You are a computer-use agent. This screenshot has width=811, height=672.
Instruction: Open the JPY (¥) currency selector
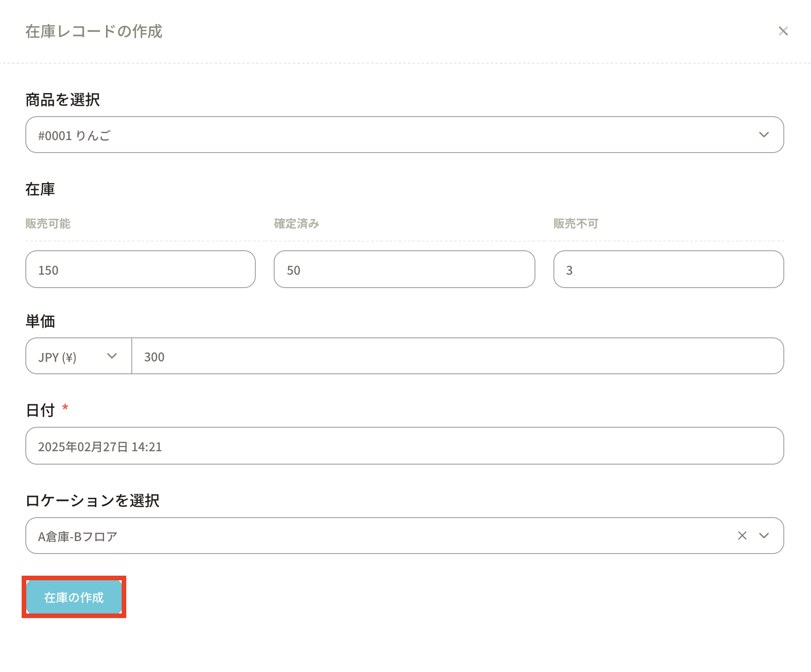click(69, 356)
